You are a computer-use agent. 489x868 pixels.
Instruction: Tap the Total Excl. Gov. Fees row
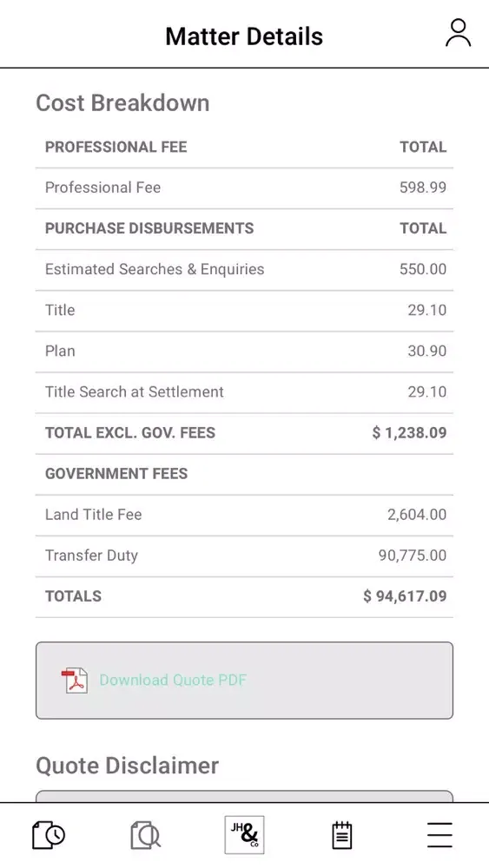tap(244, 433)
